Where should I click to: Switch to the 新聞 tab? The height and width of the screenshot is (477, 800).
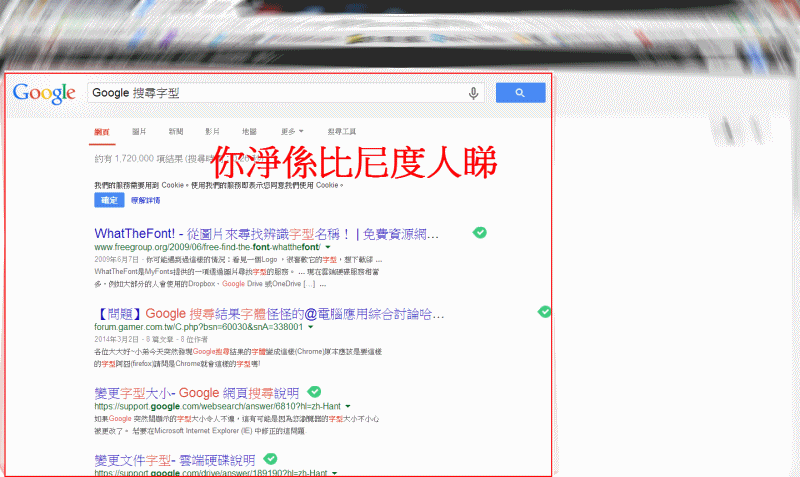click(176, 132)
